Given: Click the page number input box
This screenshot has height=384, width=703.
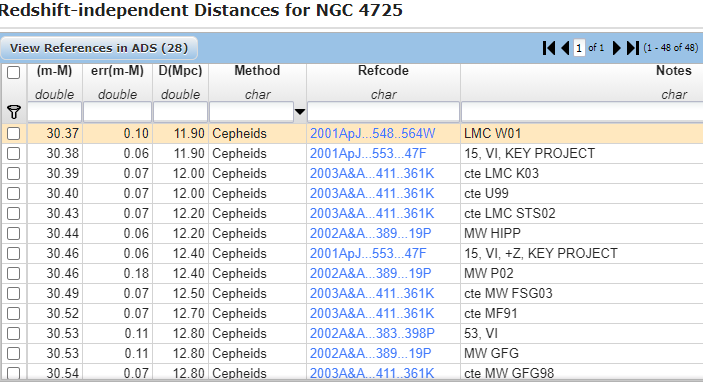Looking at the screenshot, I should 579,48.
